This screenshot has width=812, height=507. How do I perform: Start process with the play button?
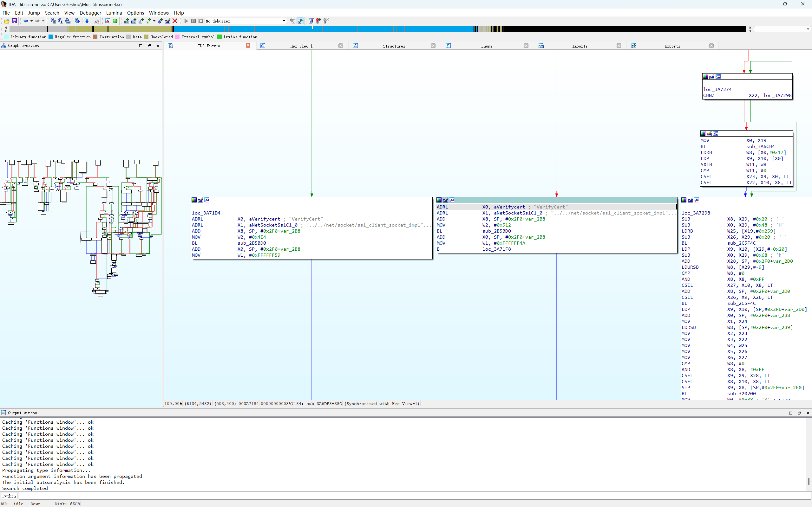click(x=186, y=21)
